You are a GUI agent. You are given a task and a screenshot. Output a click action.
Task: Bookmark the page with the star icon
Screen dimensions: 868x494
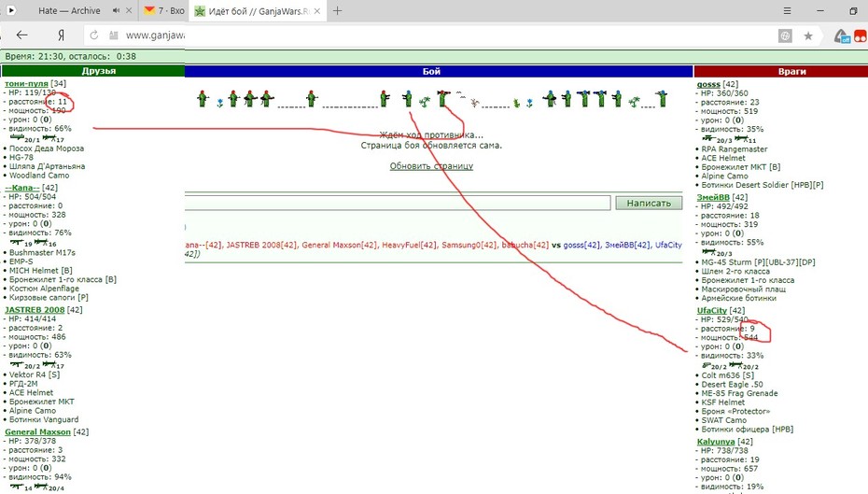coord(808,36)
